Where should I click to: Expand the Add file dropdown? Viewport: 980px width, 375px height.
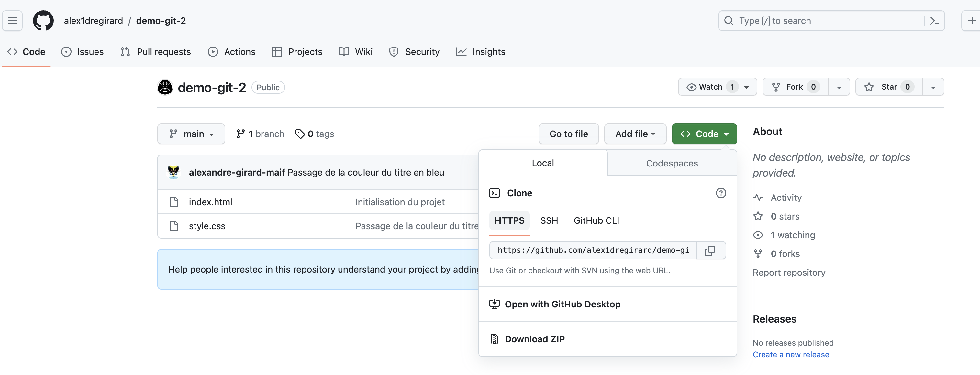[x=635, y=134]
